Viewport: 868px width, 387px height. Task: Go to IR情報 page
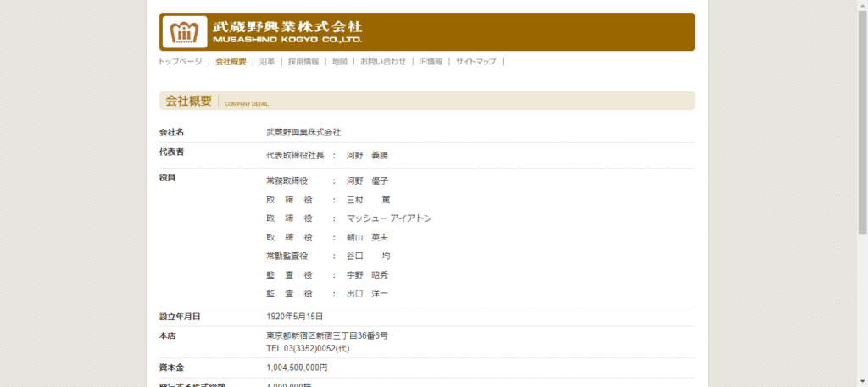pyautogui.click(x=431, y=62)
